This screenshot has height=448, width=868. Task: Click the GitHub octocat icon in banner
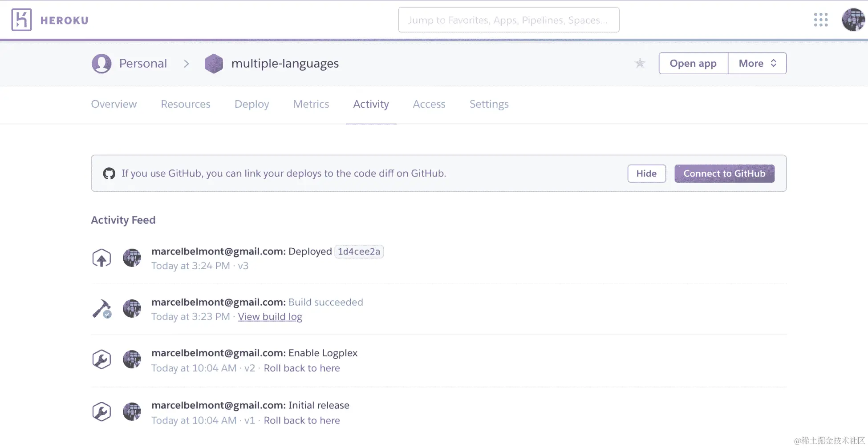(x=109, y=174)
